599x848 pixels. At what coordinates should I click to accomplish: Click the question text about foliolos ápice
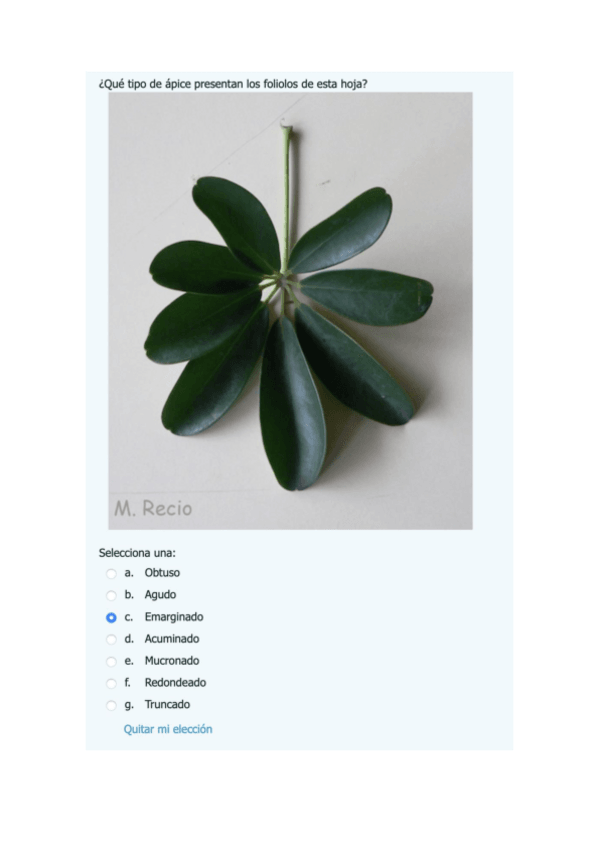coord(233,84)
